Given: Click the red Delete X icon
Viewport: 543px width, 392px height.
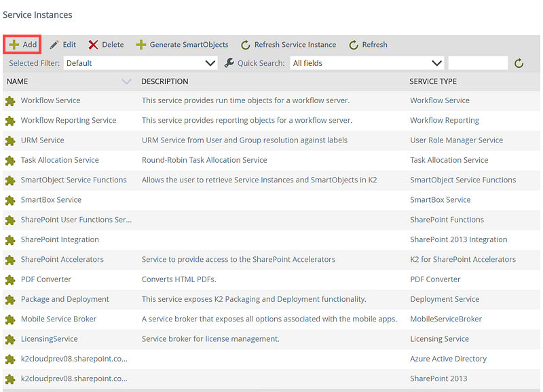Looking at the screenshot, I should pos(94,45).
